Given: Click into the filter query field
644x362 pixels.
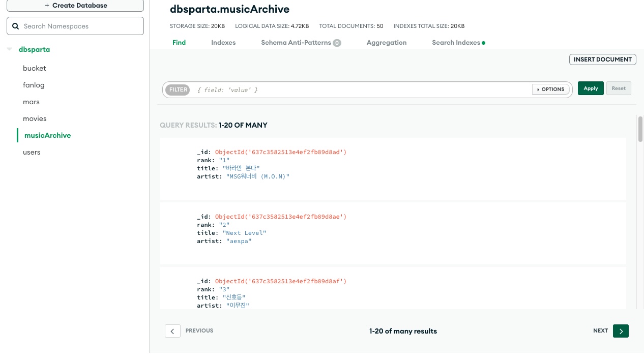Looking at the screenshot, I should point(361,89).
